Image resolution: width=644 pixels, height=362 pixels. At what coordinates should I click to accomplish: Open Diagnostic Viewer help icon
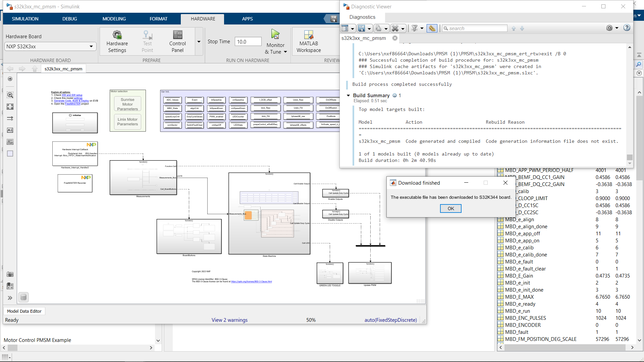[x=627, y=28]
